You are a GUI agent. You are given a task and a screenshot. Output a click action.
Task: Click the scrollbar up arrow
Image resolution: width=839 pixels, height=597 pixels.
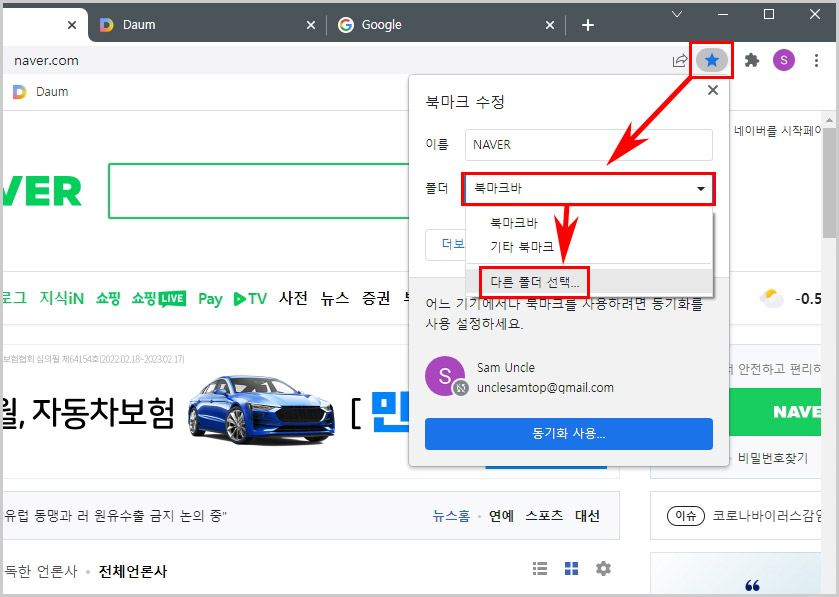[829, 120]
